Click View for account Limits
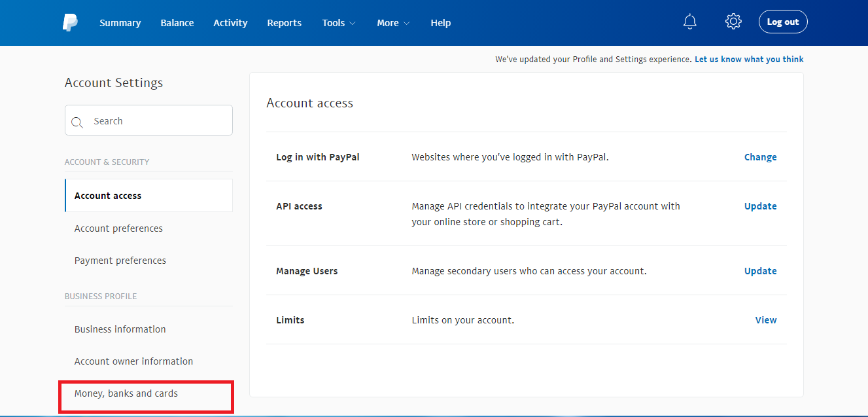This screenshot has width=868, height=417. click(x=766, y=320)
